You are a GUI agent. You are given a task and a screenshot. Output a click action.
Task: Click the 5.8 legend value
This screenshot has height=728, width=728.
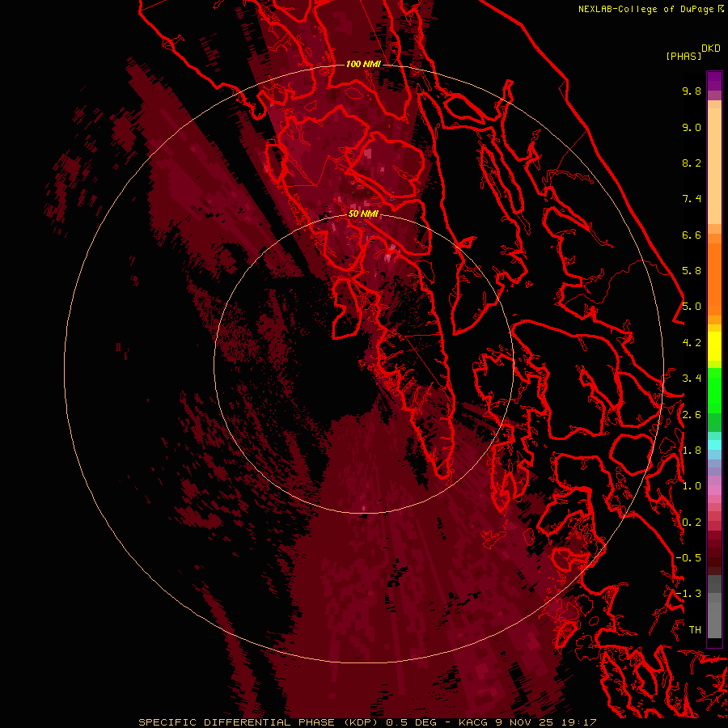692,271
